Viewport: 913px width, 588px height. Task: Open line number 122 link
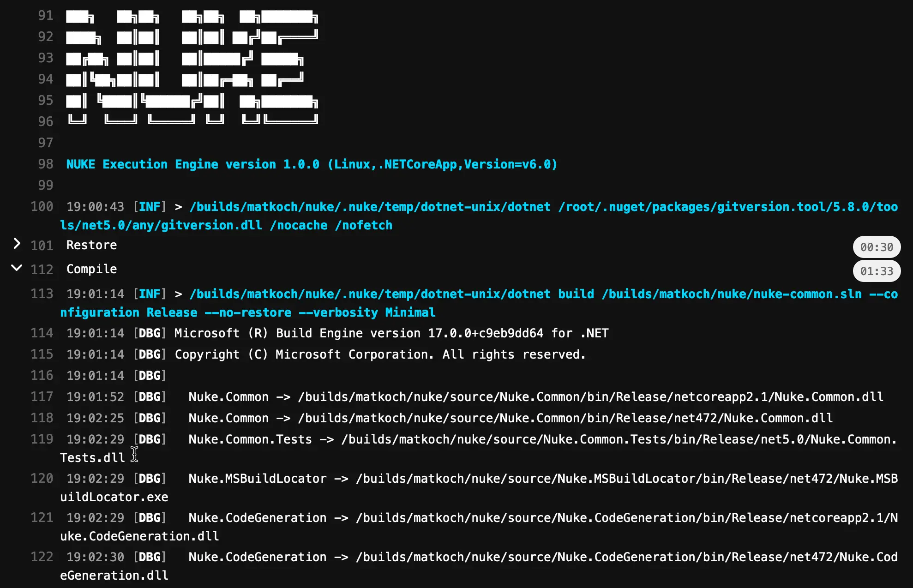(42, 557)
